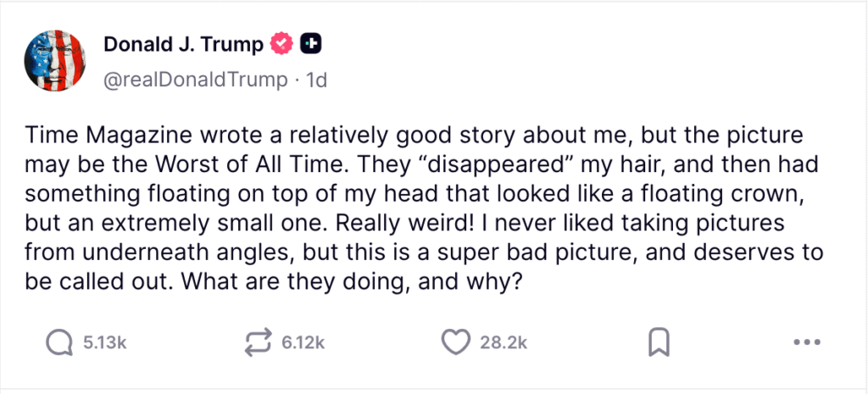Bookmark this post
This screenshot has width=868, height=394.
point(659,343)
